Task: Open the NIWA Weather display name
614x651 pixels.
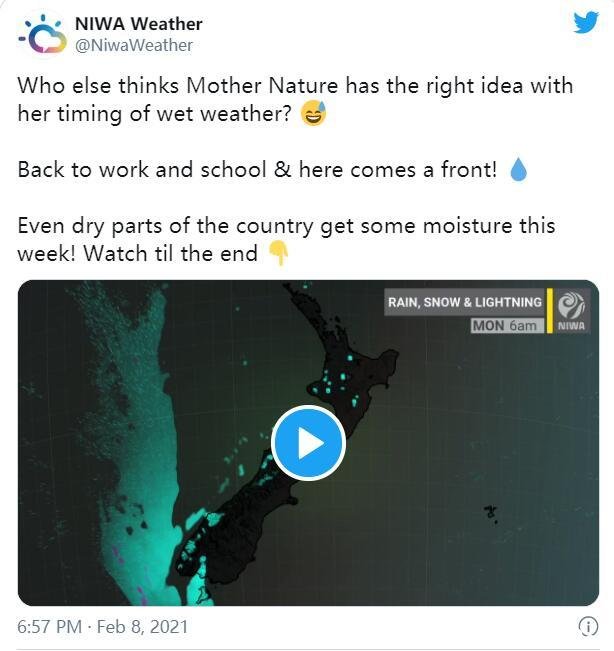Action: tap(139, 24)
